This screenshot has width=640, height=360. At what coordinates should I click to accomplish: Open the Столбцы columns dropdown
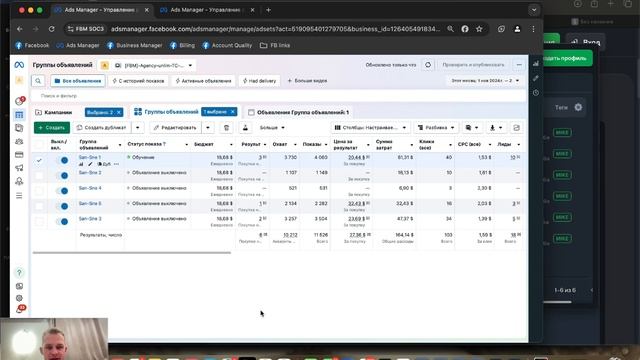click(x=370, y=128)
